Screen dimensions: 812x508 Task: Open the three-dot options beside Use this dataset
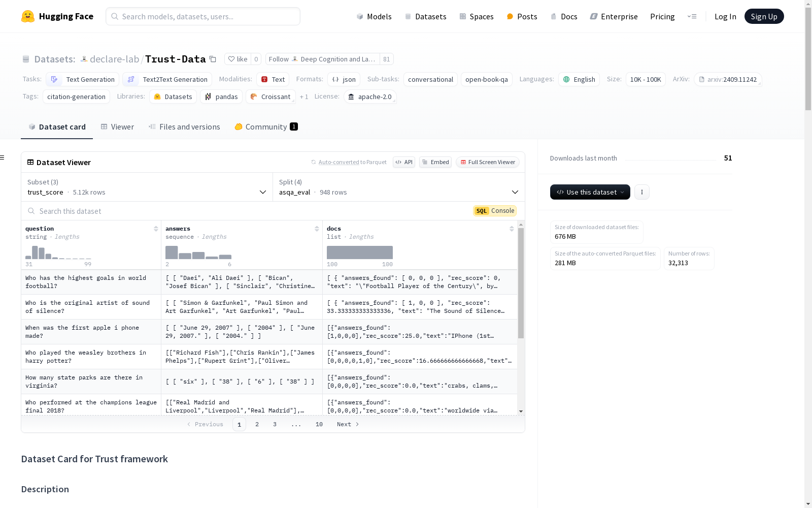[642, 192]
